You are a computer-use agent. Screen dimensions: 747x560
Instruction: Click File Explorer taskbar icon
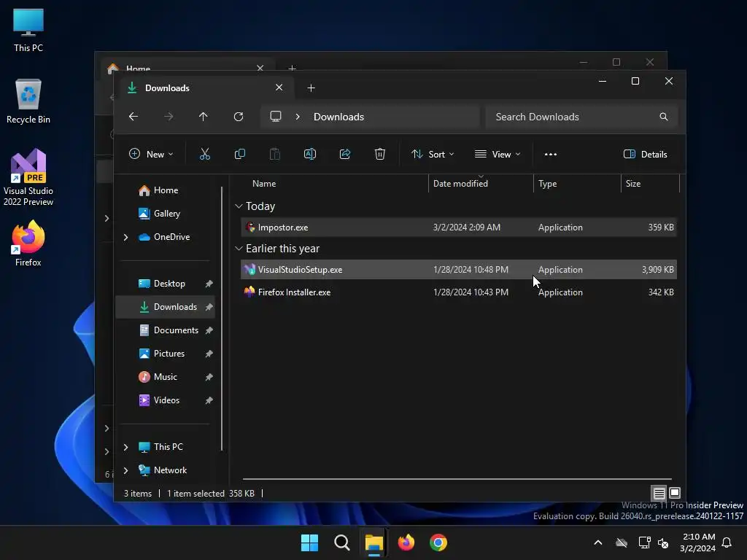coord(374,542)
